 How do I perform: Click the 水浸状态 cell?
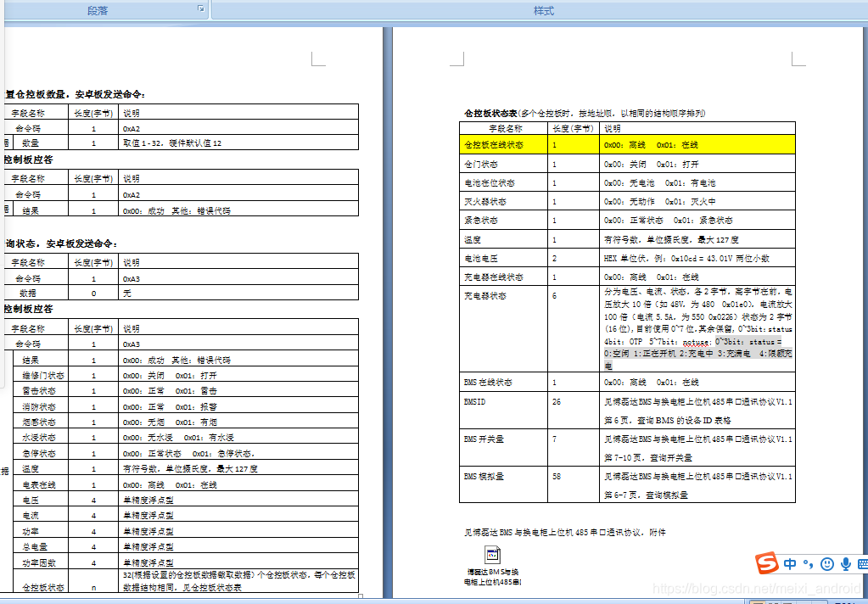point(40,438)
